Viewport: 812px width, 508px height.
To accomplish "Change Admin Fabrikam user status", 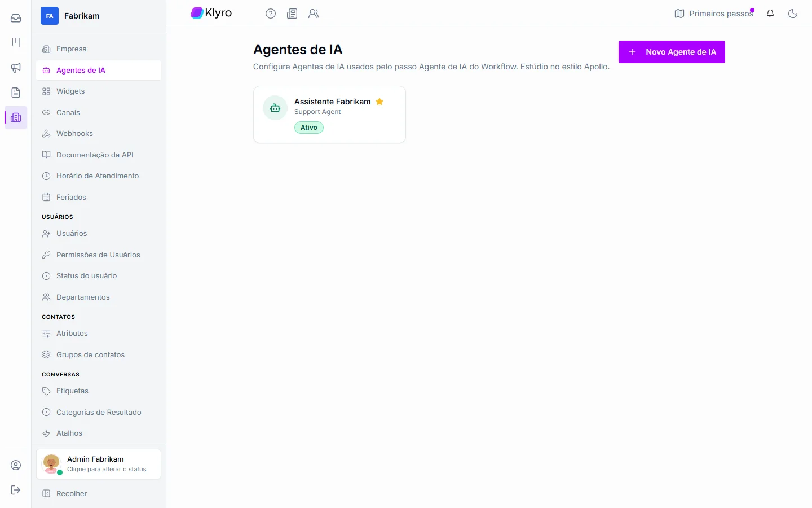I will (99, 464).
